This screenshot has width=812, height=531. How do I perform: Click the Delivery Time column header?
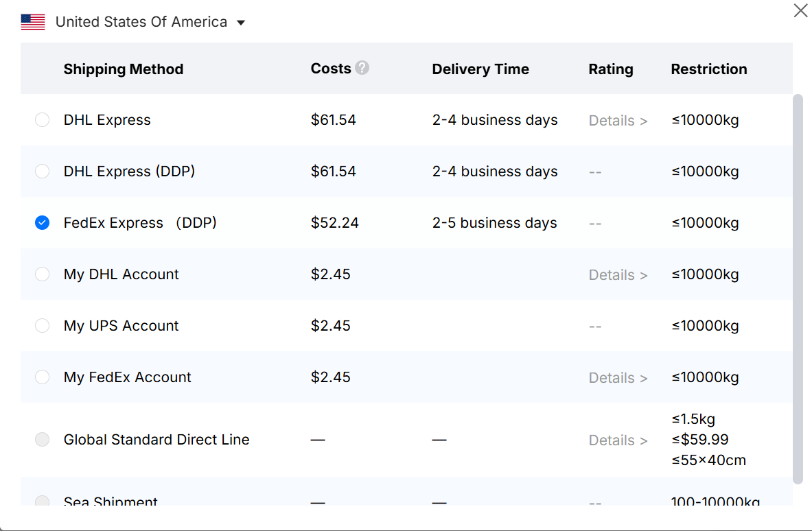coord(480,69)
